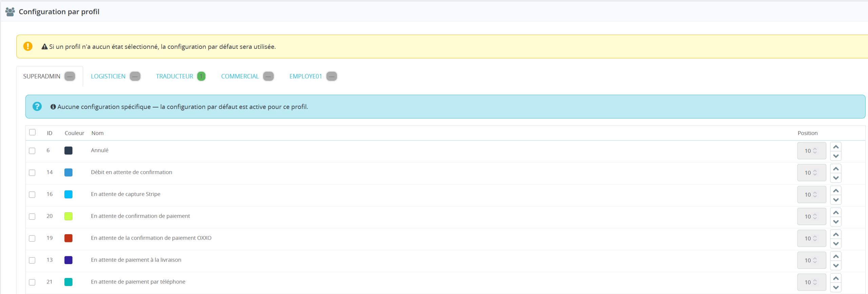Click the blue question mark info icon
The height and width of the screenshot is (294, 868).
[37, 107]
